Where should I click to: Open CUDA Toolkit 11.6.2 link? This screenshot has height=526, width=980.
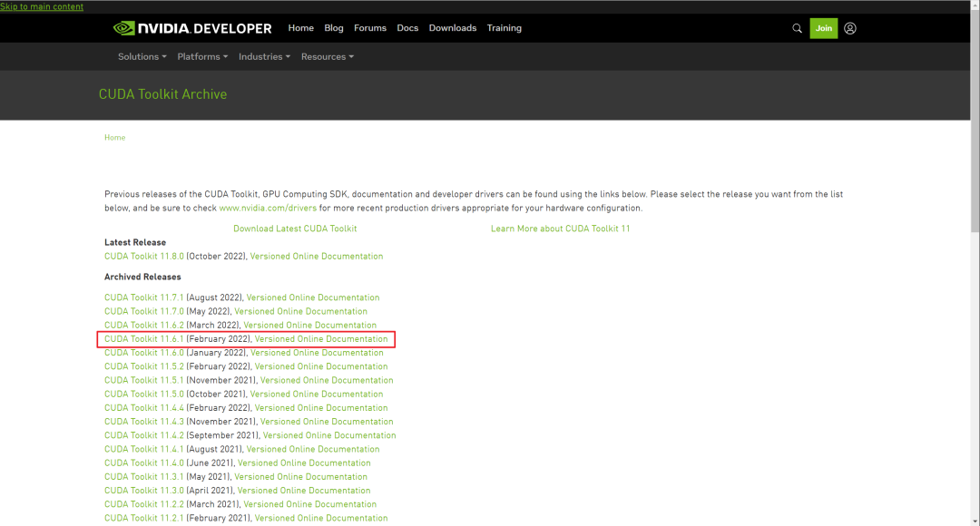144,325
